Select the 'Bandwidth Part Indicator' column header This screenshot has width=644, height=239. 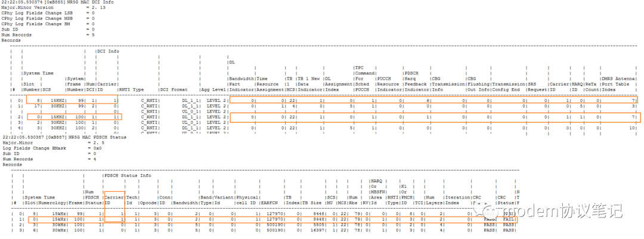click(x=241, y=84)
